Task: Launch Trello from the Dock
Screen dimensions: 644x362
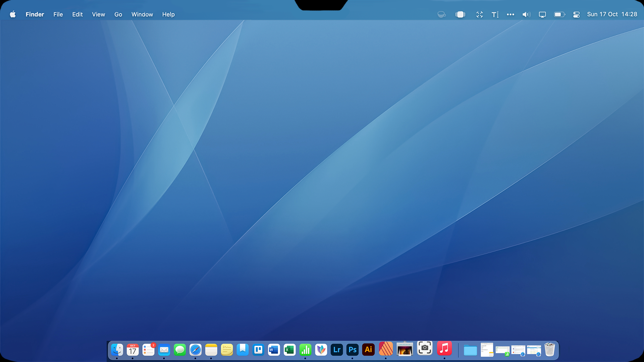Action: point(258,350)
